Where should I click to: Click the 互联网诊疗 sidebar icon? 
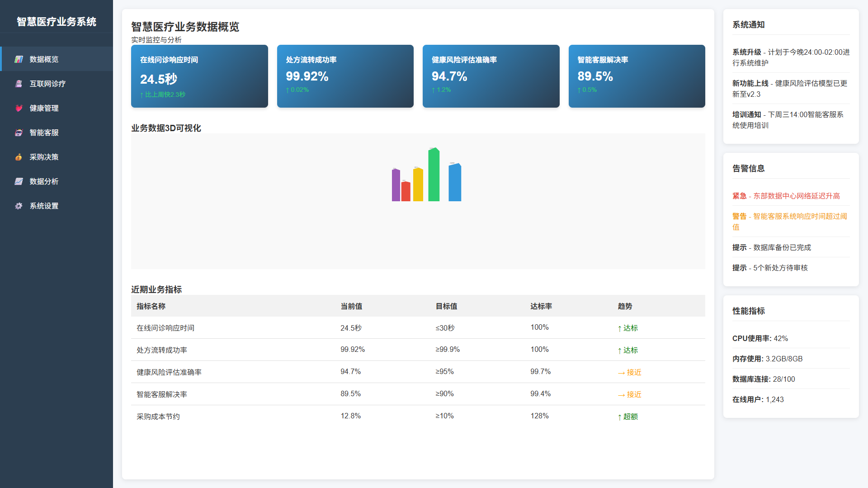(x=19, y=84)
